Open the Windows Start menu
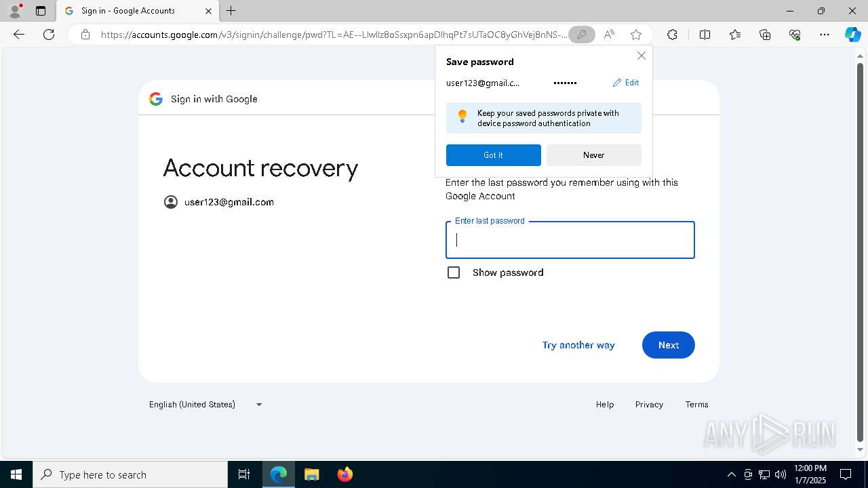 [x=16, y=474]
